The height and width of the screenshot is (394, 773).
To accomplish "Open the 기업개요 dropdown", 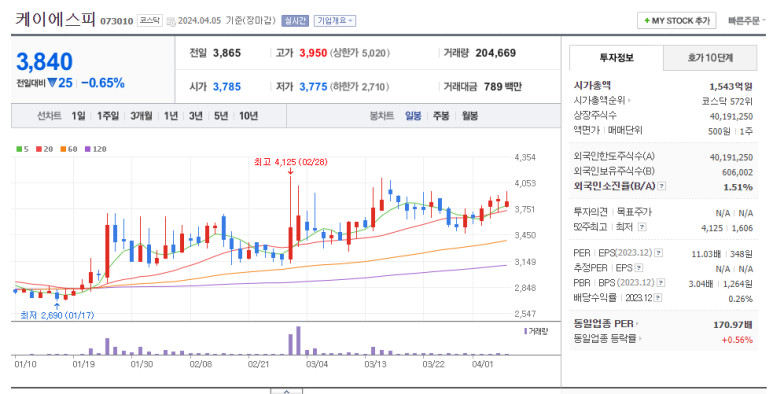I will click(x=335, y=21).
